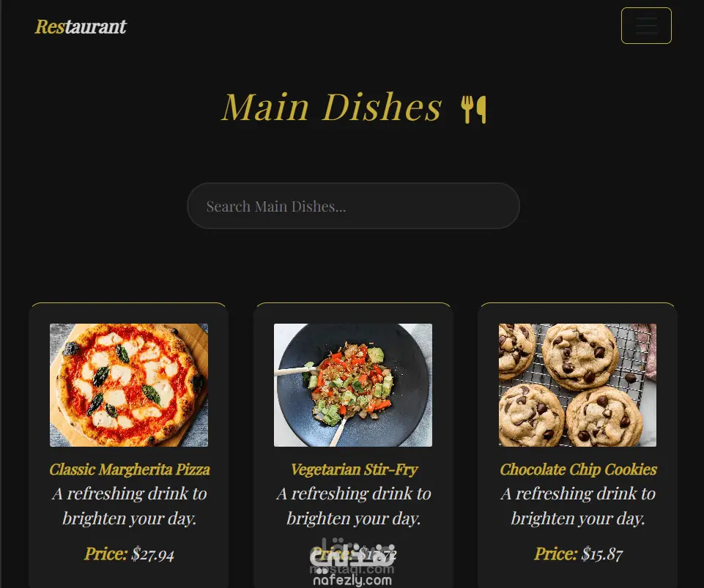Click the stir-fry card description text
The height and width of the screenshot is (588, 704).
tap(354, 506)
